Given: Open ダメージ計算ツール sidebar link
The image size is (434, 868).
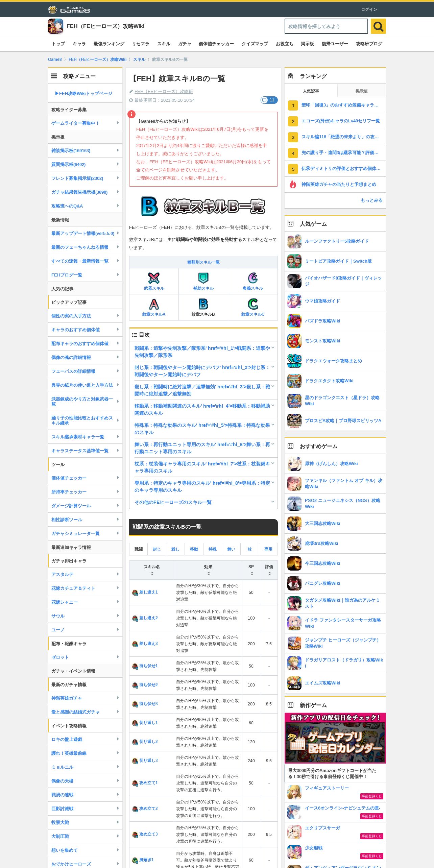Looking at the screenshot, I should click(x=85, y=506).
